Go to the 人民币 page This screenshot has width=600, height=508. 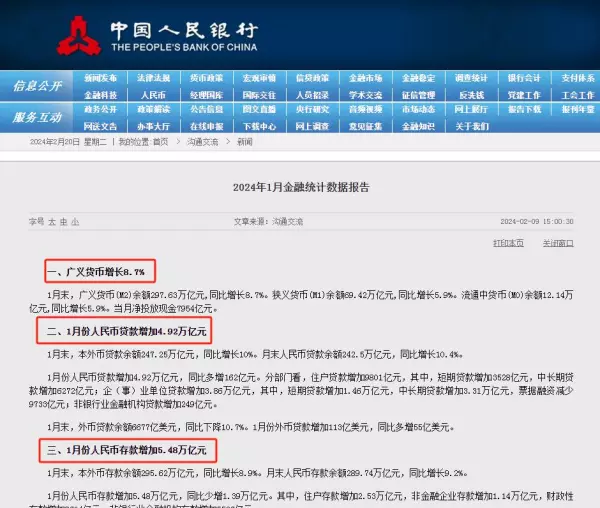(x=153, y=95)
